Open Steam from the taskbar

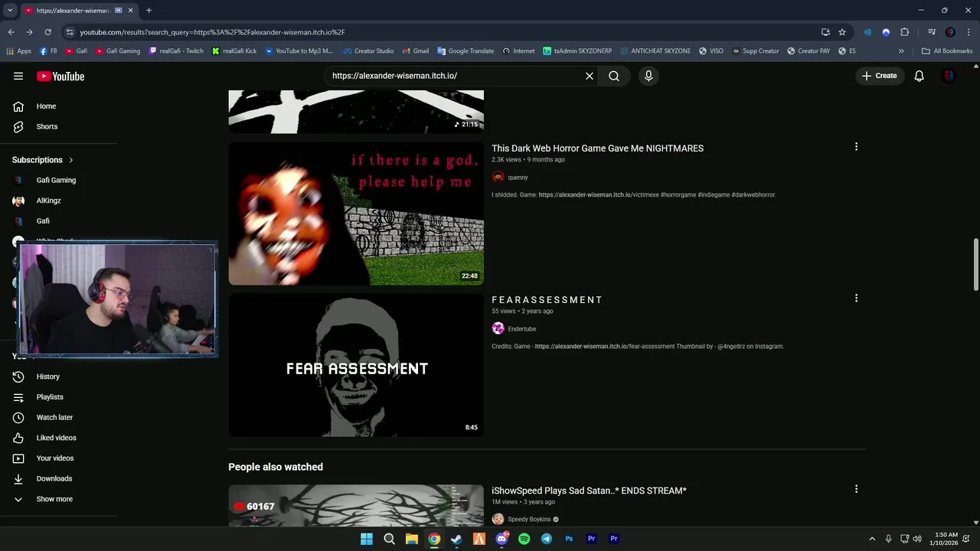click(456, 539)
